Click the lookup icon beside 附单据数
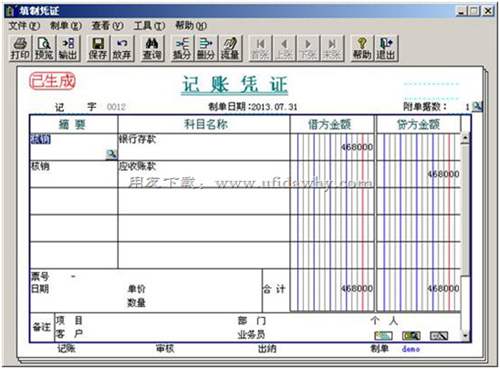 477,106
